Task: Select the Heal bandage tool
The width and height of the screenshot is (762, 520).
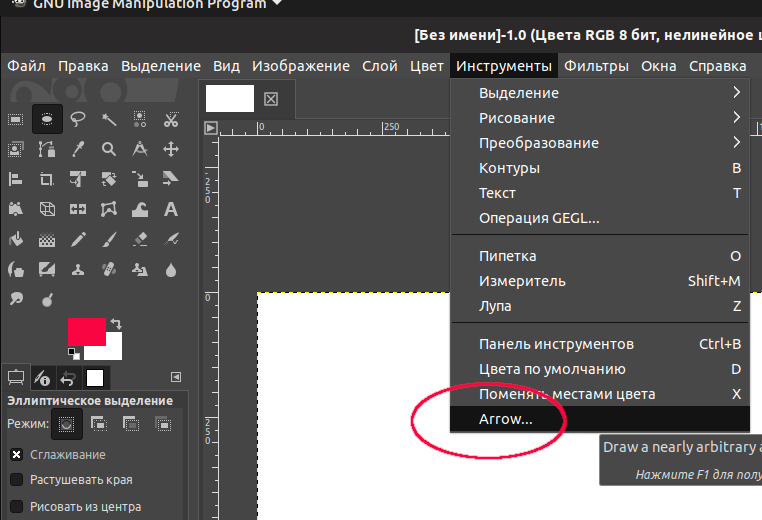Action: (109, 270)
